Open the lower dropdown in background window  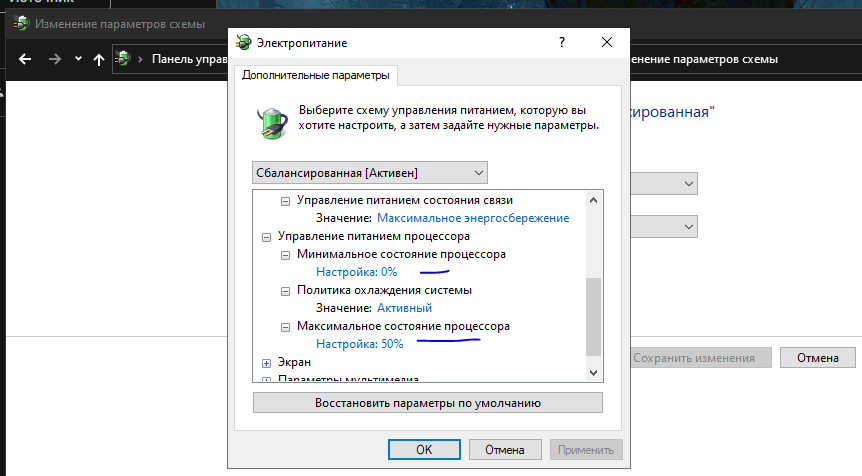(664, 226)
